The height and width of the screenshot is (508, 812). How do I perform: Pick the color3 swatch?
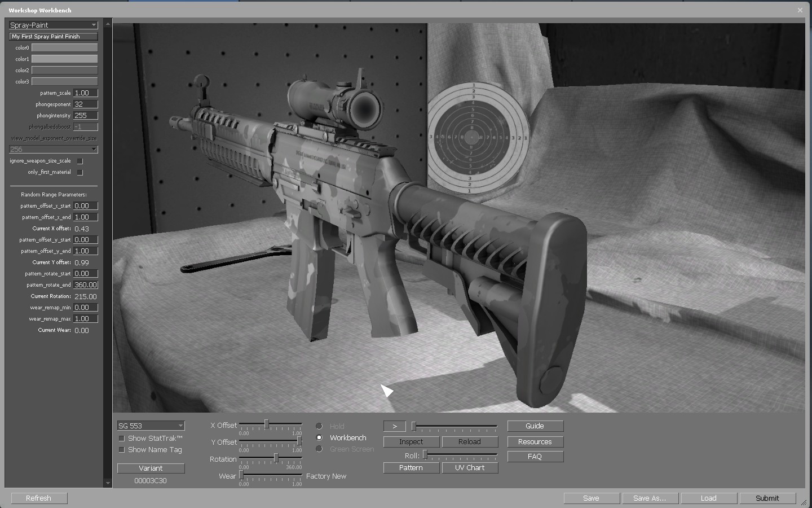click(x=64, y=82)
